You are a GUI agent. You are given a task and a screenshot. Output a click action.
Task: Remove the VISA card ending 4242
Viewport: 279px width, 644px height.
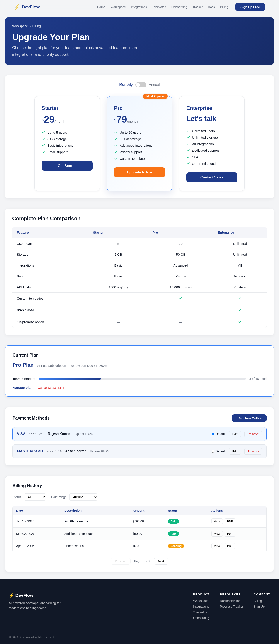253,434
